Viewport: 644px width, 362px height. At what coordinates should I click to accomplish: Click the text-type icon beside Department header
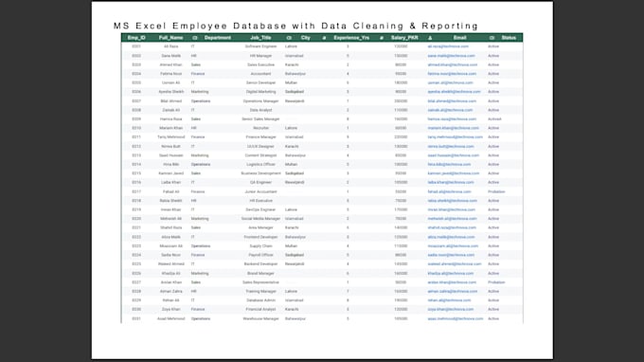coord(195,38)
